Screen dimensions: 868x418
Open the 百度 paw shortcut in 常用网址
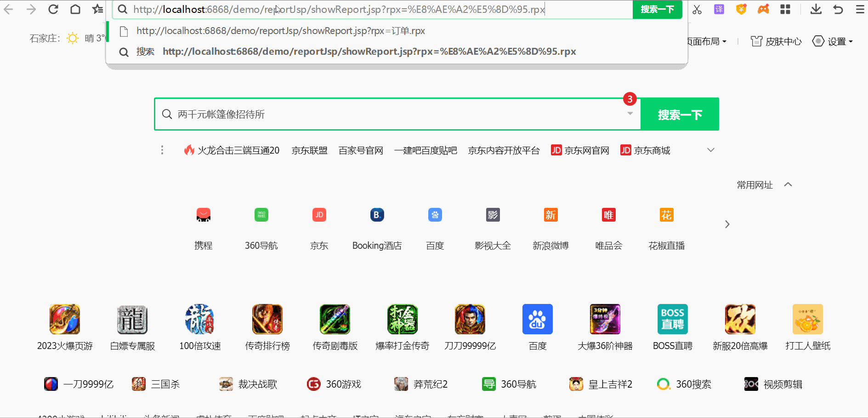435,215
